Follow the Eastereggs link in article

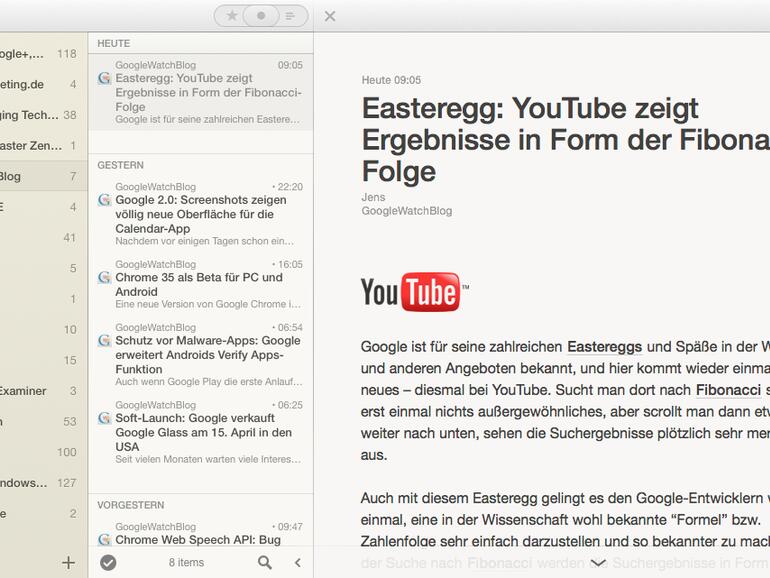click(605, 347)
